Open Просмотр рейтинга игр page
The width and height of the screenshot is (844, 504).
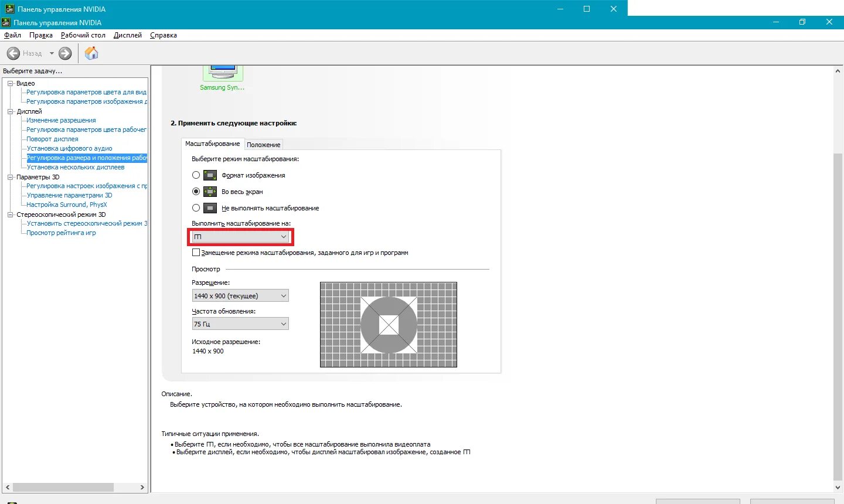[x=61, y=233]
